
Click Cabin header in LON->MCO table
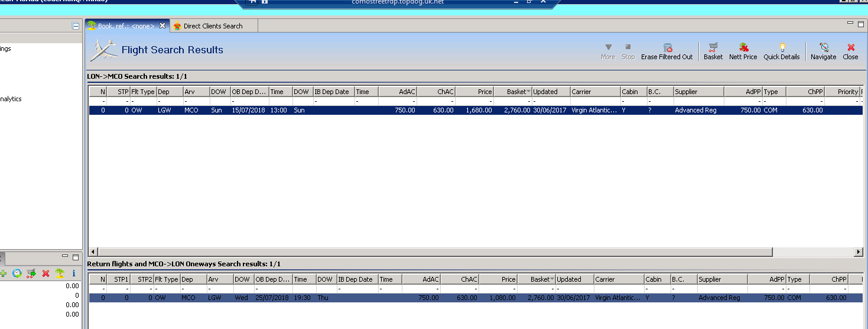pos(633,92)
